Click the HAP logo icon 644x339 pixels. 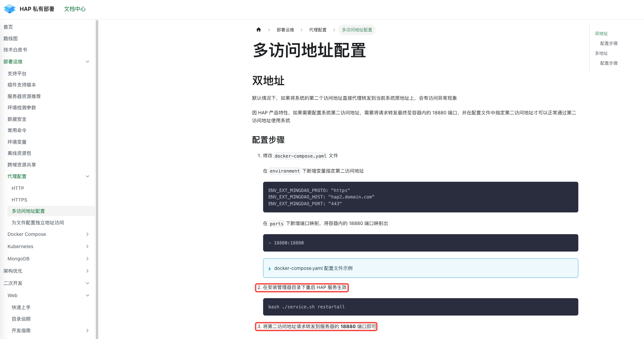pos(10,9)
